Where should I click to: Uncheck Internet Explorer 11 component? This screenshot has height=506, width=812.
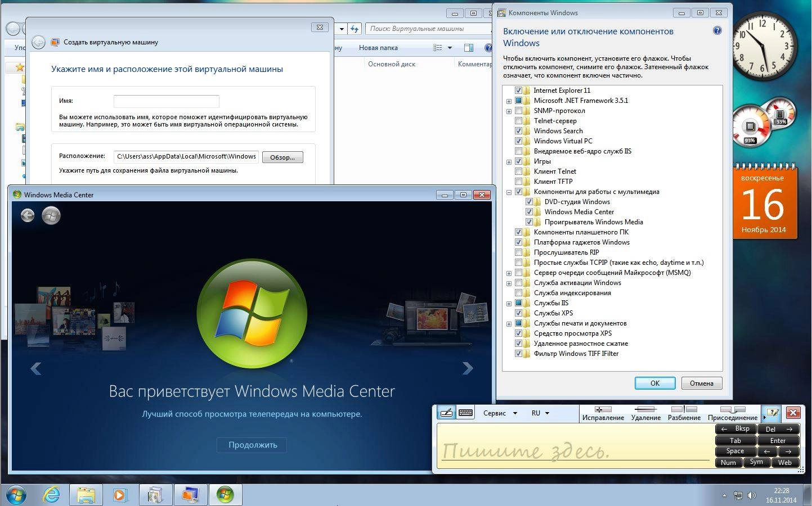(519, 91)
